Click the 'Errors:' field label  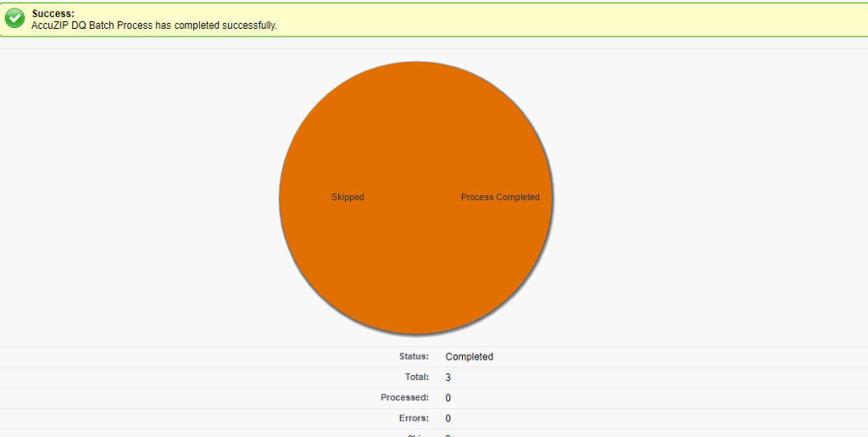click(x=414, y=418)
